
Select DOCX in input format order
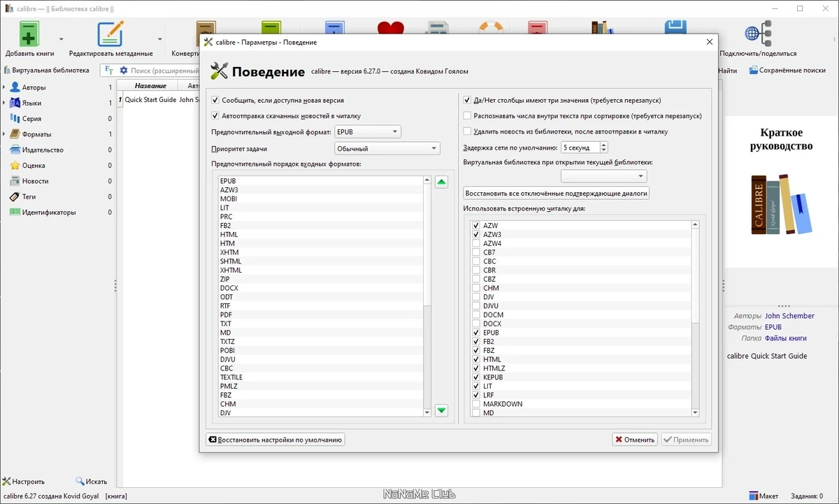tap(321, 288)
